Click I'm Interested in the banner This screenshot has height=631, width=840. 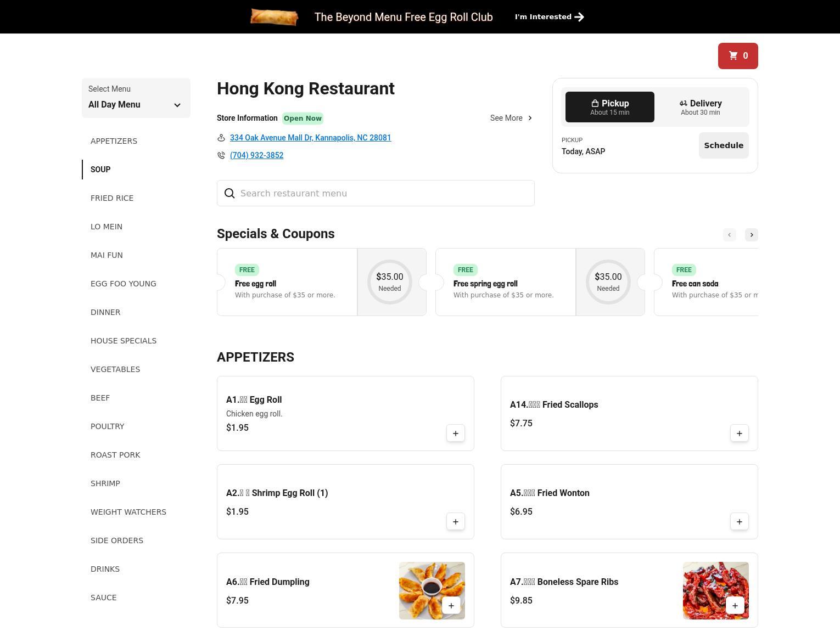point(549,17)
